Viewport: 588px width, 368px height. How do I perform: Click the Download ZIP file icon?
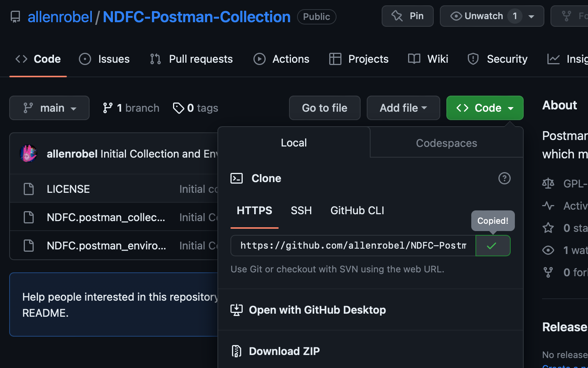[237, 351]
